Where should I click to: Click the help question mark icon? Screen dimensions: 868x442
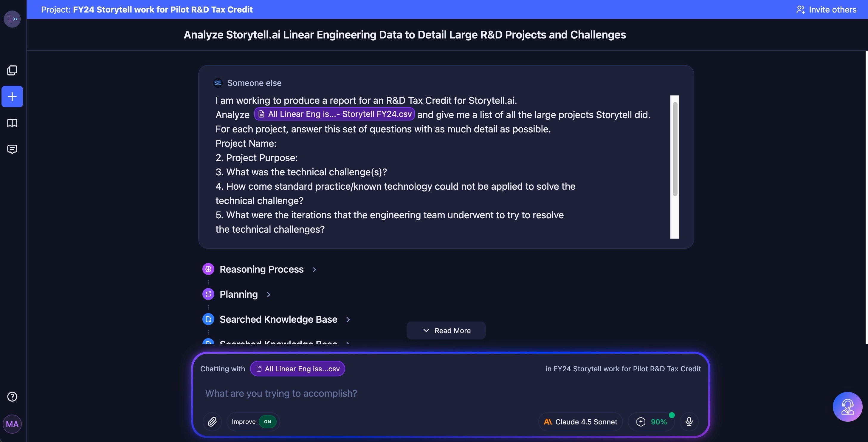click(x=12, y=397)
